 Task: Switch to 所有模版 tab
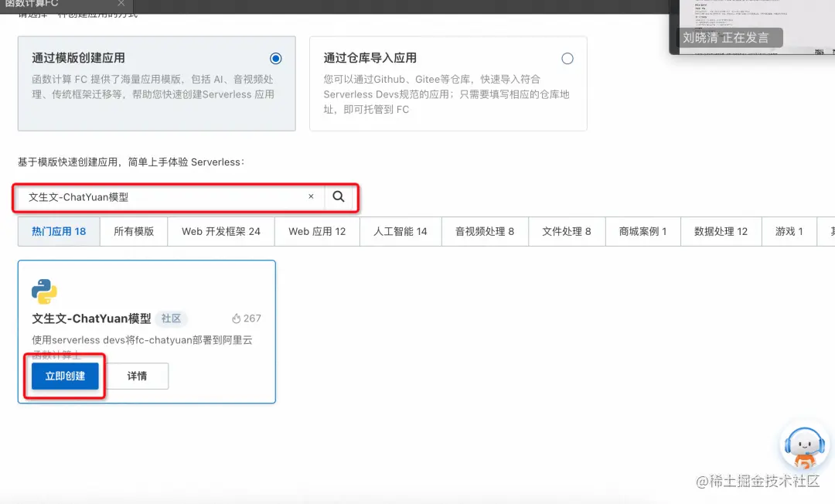[x=134, y=231]
